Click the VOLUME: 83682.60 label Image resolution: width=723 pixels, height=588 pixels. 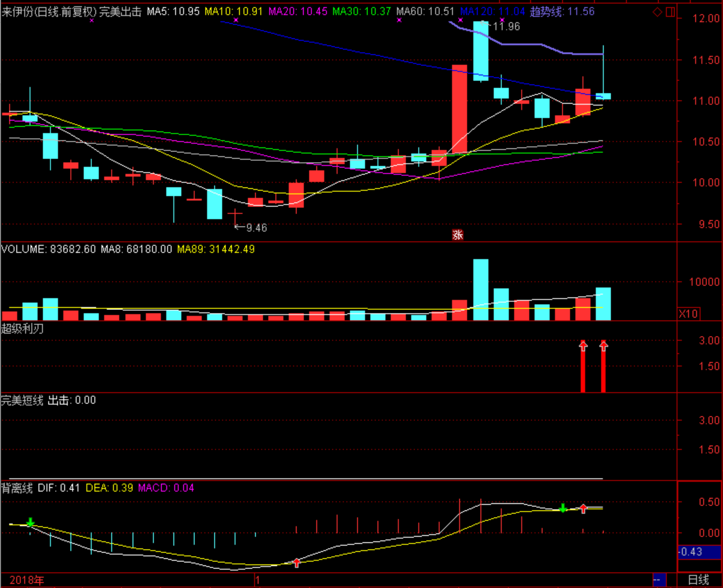pyautogui.click(x=49, y=249)
